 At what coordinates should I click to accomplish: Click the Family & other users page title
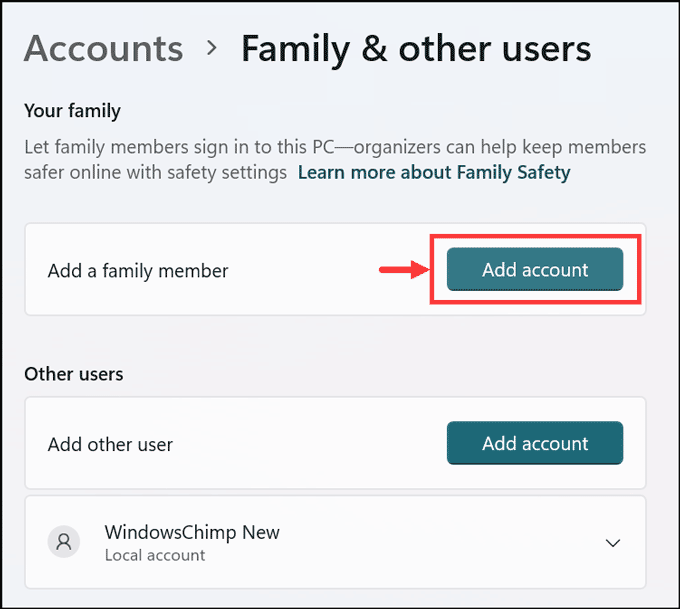pyautogui.click(x=416, y=48)
